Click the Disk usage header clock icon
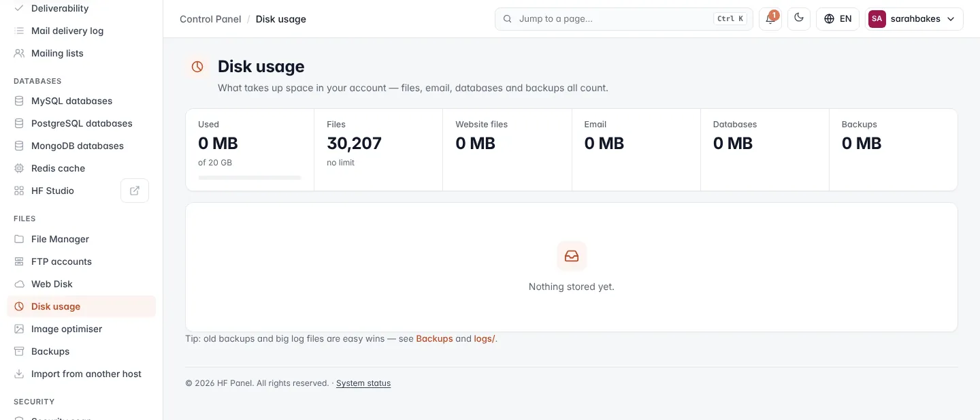 point(197,67)
